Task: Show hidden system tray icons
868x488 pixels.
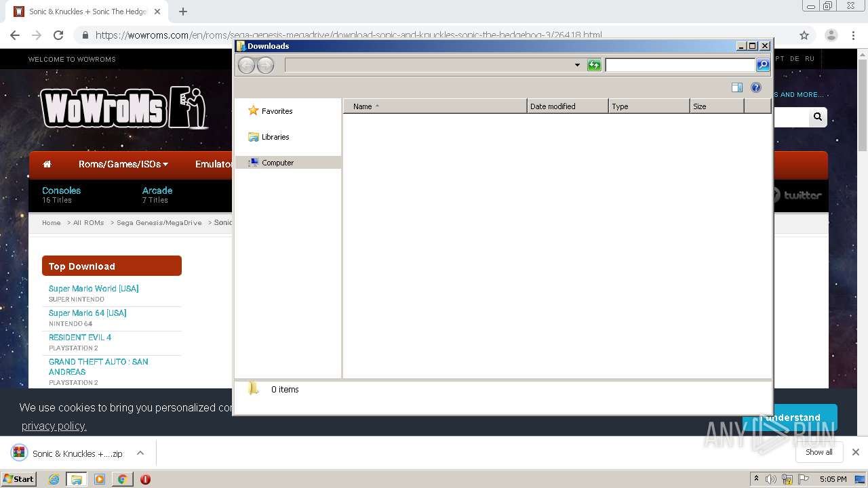Action: coord(756,479)
